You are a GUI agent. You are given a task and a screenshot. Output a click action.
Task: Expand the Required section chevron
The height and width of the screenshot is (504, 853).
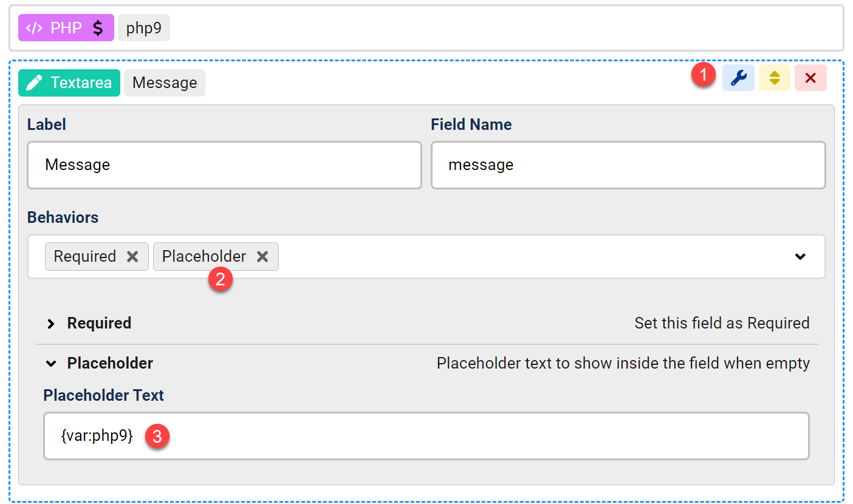[51, 324]
